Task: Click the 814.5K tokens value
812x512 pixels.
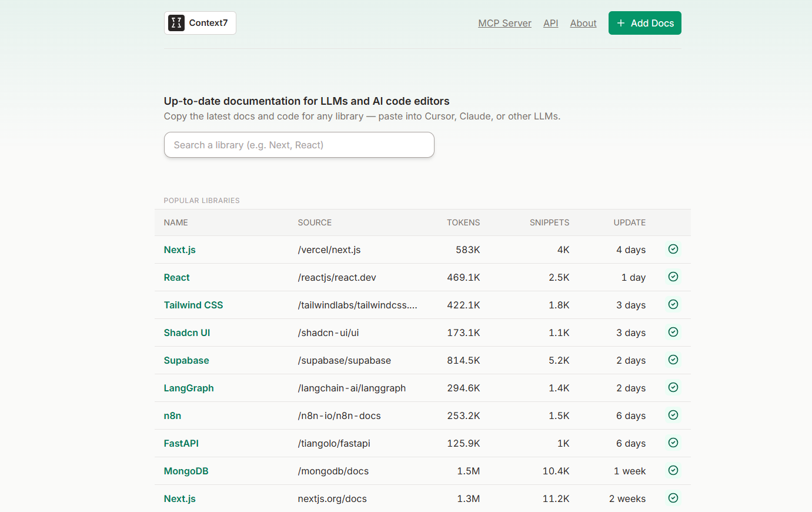Action: 463,360
